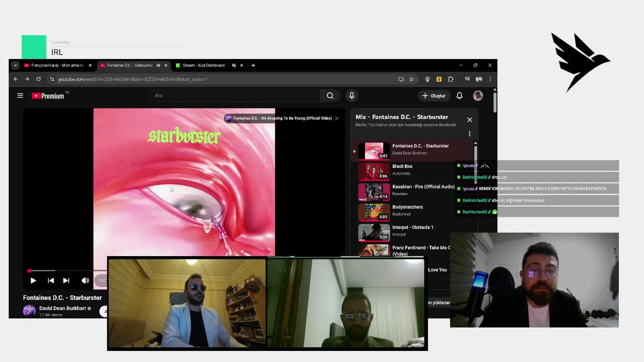Click the Oluştur create button
This screenshot has width=644, height=362.
[434, 96]
